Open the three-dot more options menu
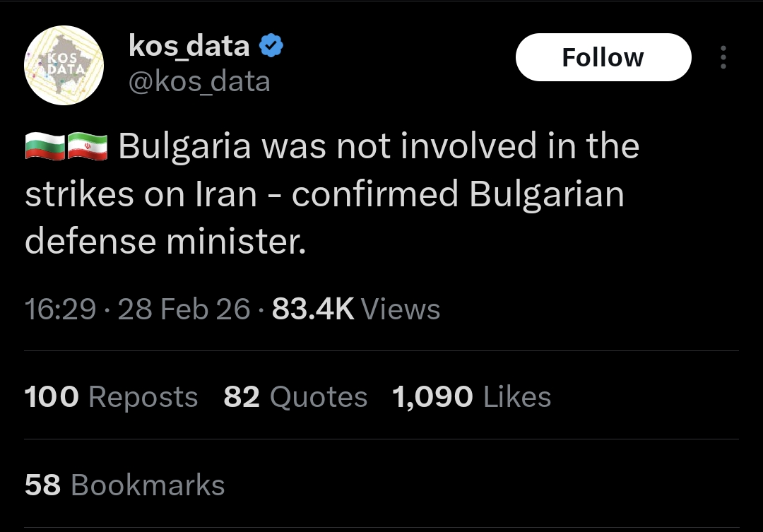763x532 pixels. point(723,58)
